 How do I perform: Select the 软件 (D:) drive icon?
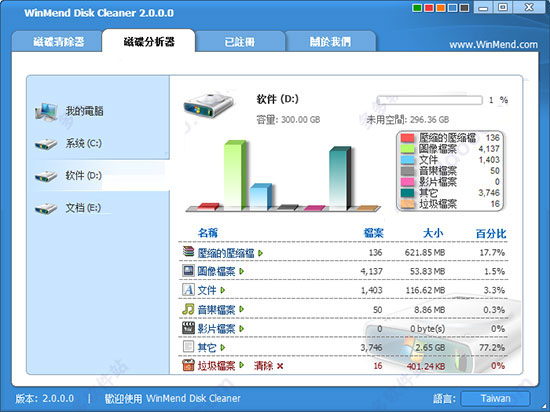(46, 176)
